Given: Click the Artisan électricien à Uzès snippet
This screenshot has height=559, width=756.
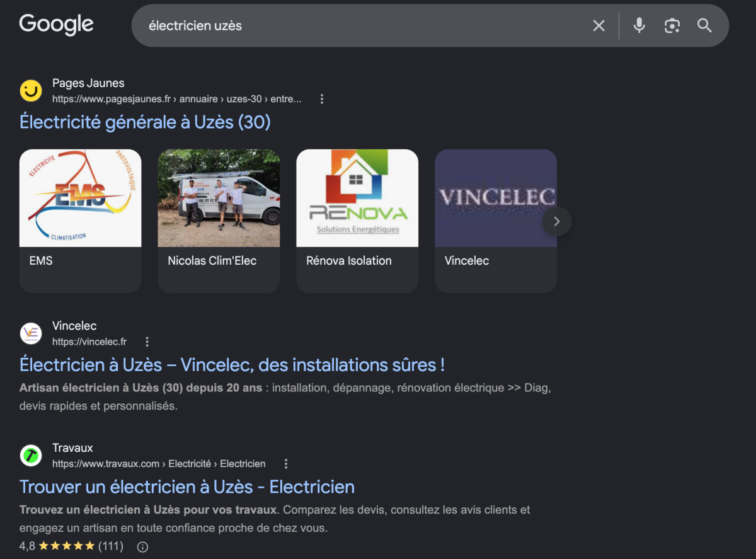Looking at the screenshot, I should 285,397.
